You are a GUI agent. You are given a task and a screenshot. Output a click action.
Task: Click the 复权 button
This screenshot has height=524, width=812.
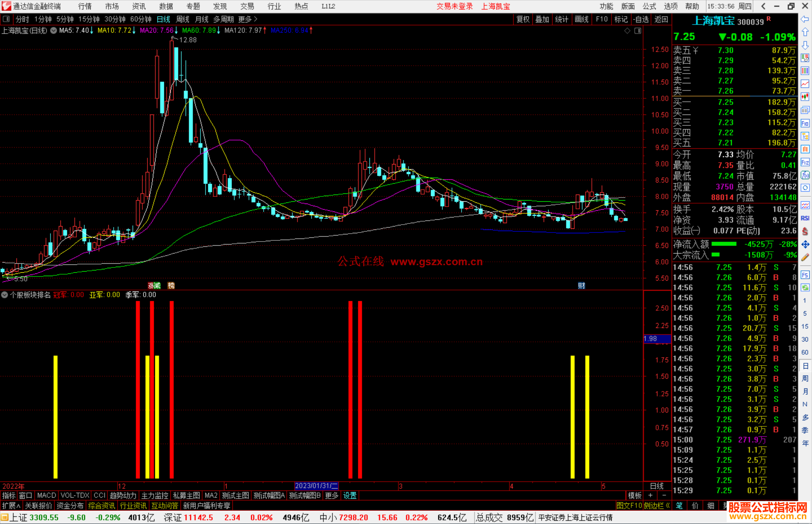coord(523,19)
